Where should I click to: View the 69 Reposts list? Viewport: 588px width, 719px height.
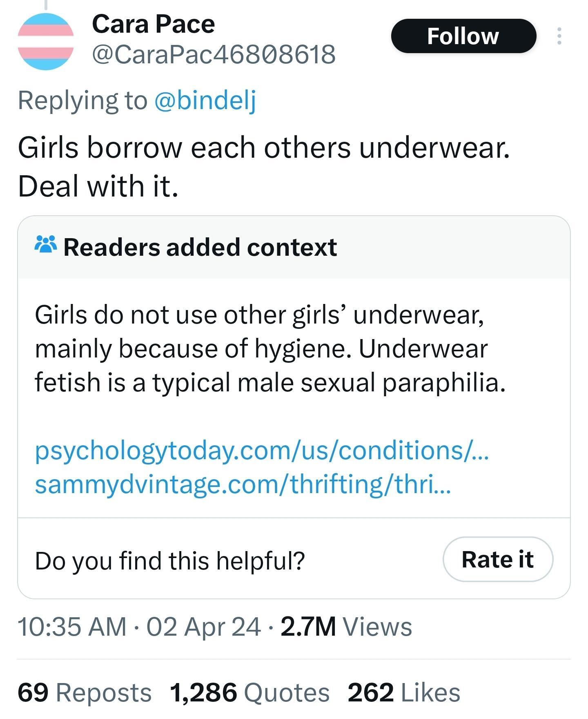click(x=85, y=692)
